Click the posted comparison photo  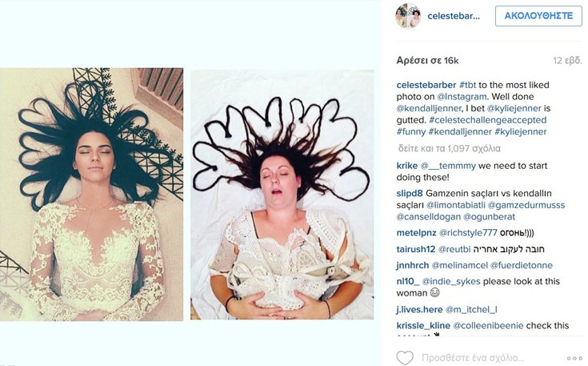click(186, 194)
